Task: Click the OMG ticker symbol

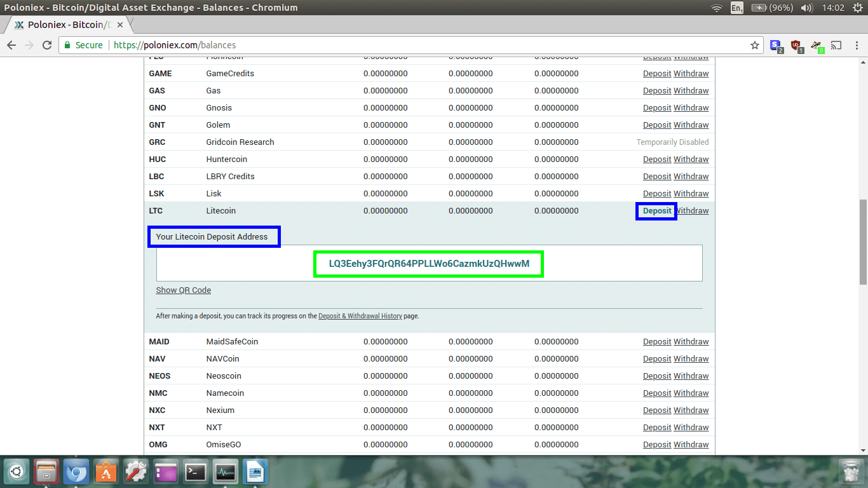Action: (158, 445)
